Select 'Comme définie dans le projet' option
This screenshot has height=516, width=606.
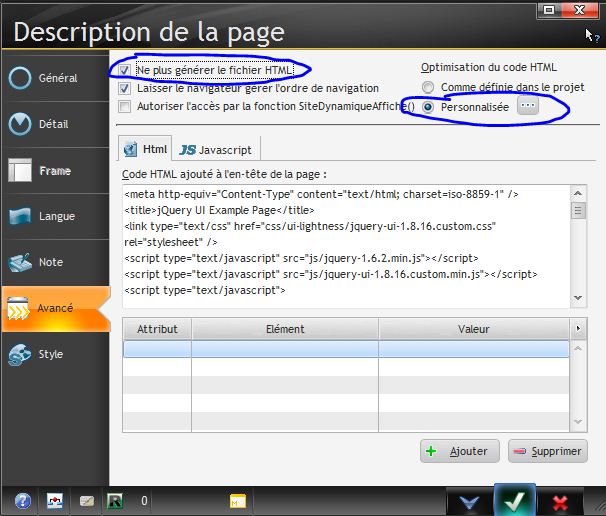(x=429, y=88)
